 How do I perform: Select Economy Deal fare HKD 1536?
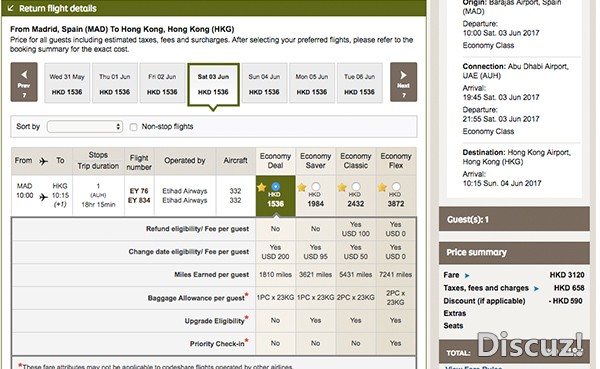pyautogui.click(x=276, y=187)
